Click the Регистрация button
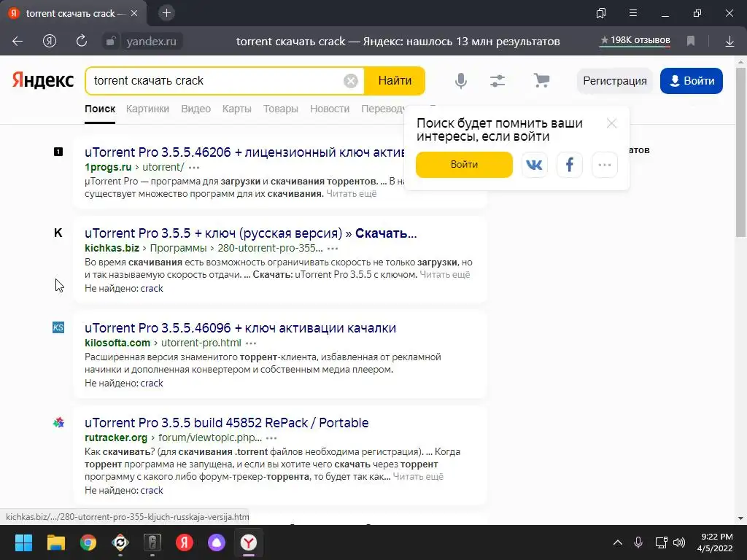Image resolution: width=747 pixels, height=560 pixels. coord(614,81)
